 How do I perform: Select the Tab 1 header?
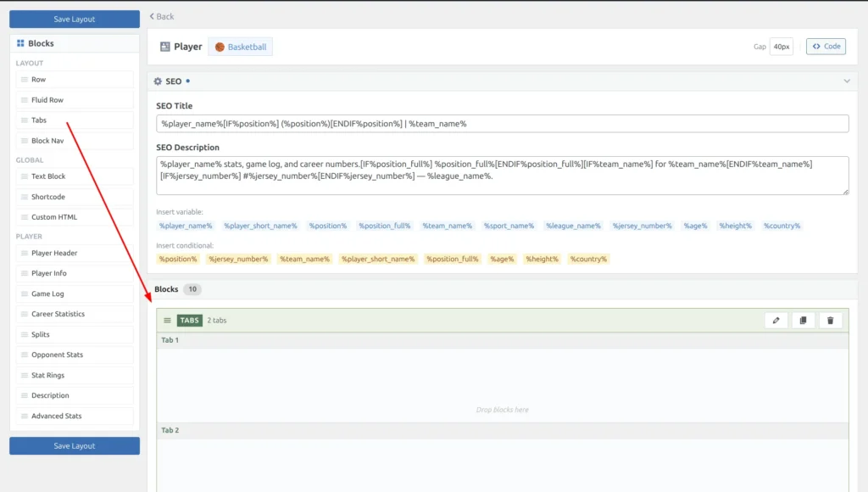pos(502,340)
